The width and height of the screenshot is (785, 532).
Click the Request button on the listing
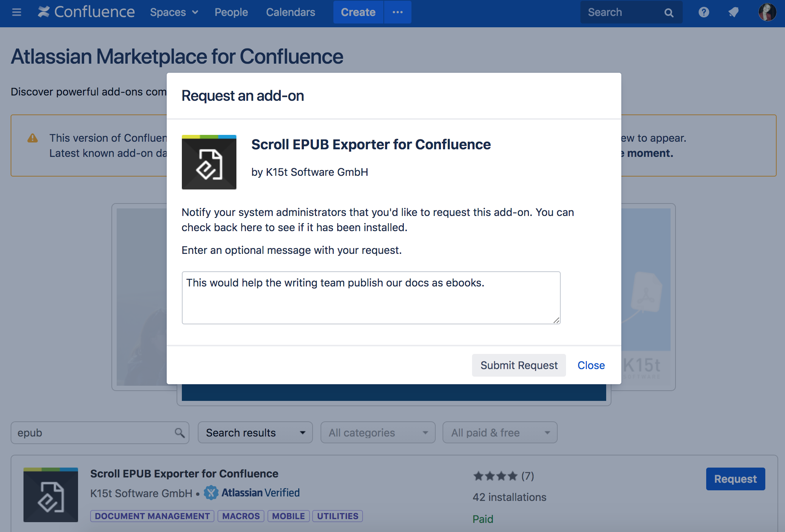pos(735,479)
